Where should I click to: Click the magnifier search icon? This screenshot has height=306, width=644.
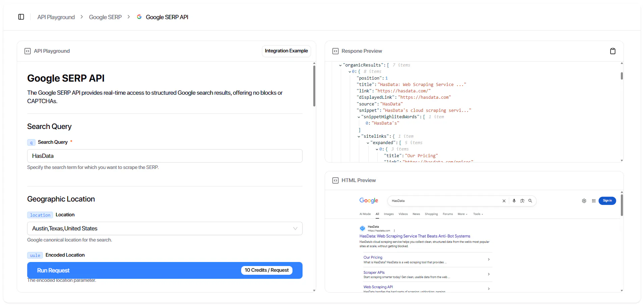tap(530, 201)
